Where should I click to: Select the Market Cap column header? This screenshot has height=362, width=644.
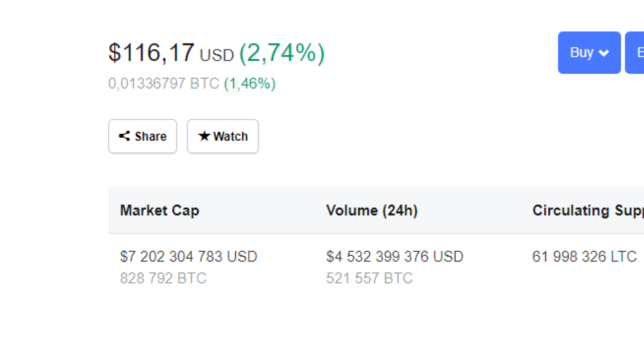click(160, 210)
